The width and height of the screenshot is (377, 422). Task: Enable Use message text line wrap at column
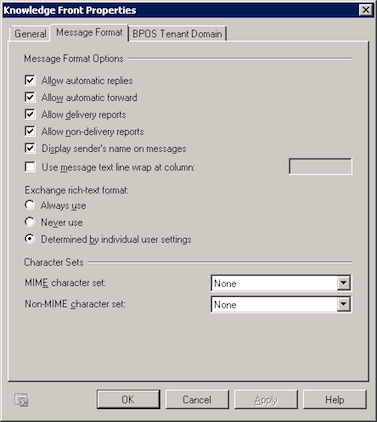point(30,167)
